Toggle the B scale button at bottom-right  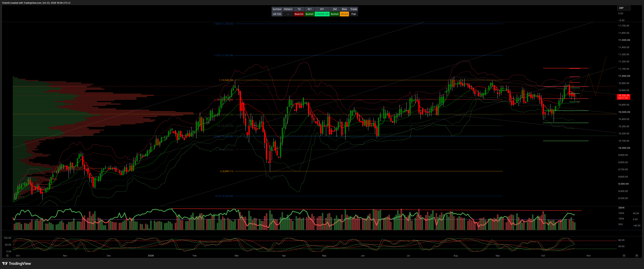[x=637, y=256]
